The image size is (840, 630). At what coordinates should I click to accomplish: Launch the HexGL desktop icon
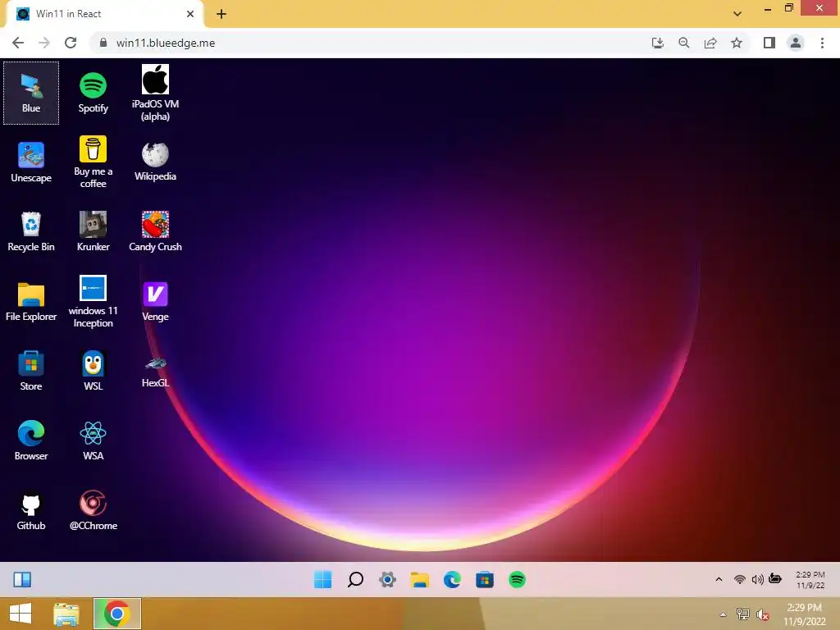point(155,372)
